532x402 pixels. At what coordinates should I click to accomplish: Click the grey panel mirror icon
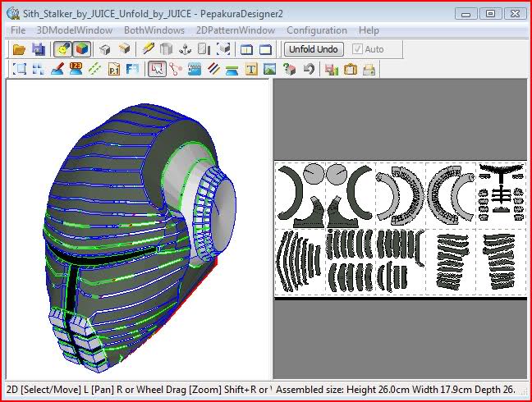(204, 49)
